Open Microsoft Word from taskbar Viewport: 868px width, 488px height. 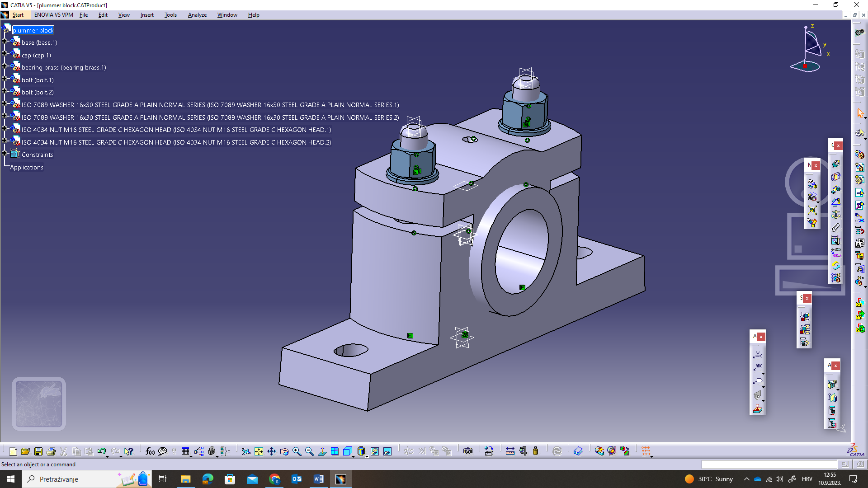point(318,479)
